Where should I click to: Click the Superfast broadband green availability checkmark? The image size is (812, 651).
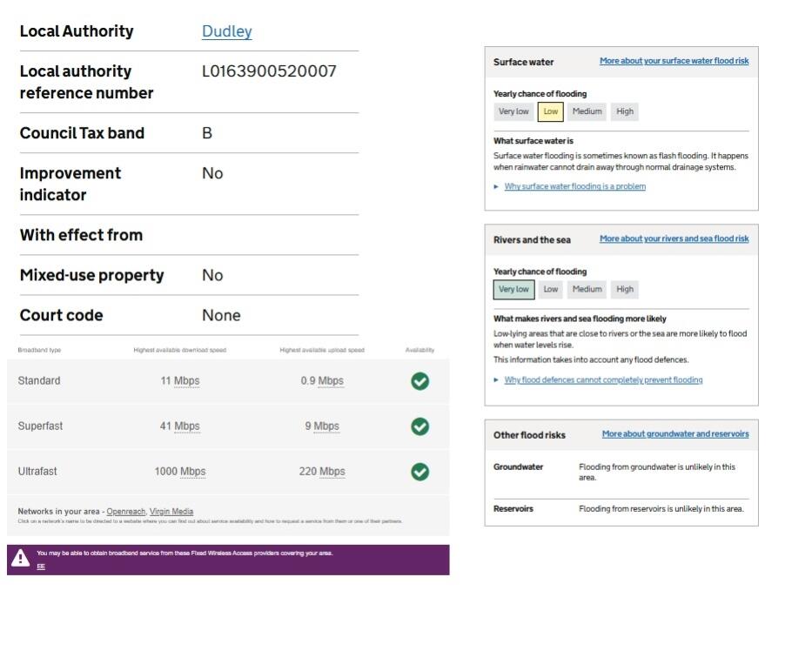419,426
